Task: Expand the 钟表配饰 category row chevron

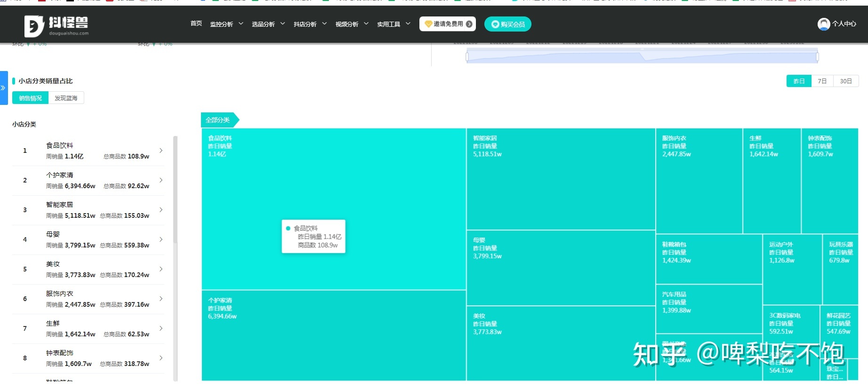Action: click(161, 358)
